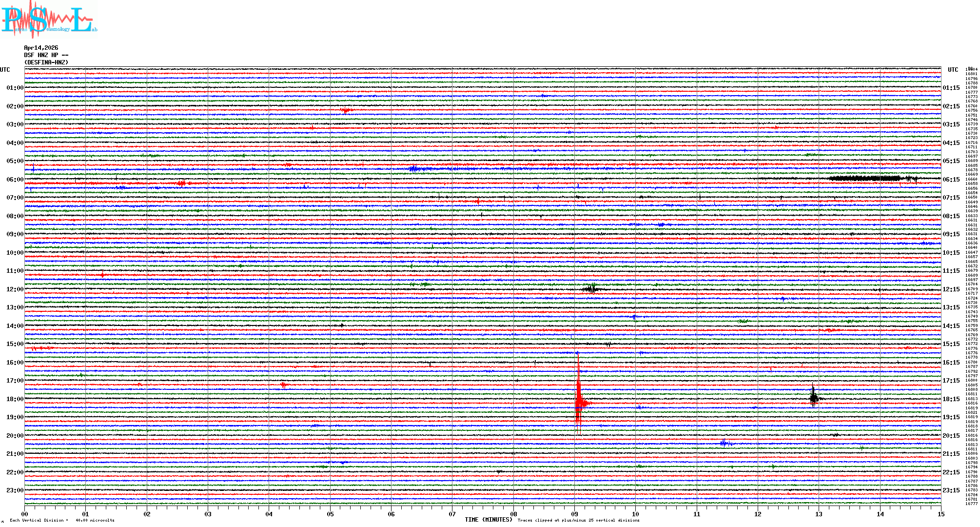
Task: Click the PSL seismology lab logo
Action: pyautogui.click(x=49, y=20)
